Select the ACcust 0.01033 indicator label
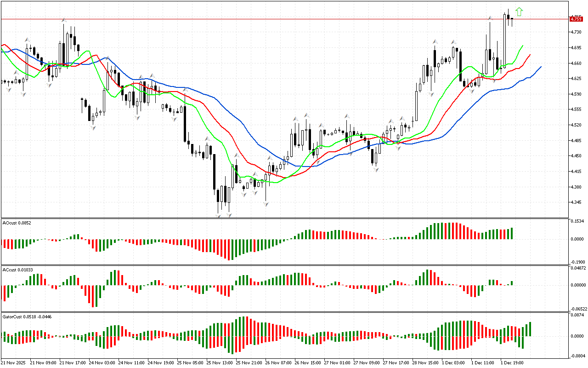 click(18, 270)
